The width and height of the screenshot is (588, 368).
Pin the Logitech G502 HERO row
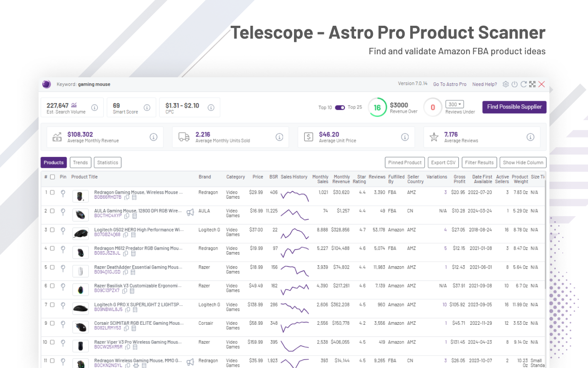pyautogui.click(x=63, y=230)
